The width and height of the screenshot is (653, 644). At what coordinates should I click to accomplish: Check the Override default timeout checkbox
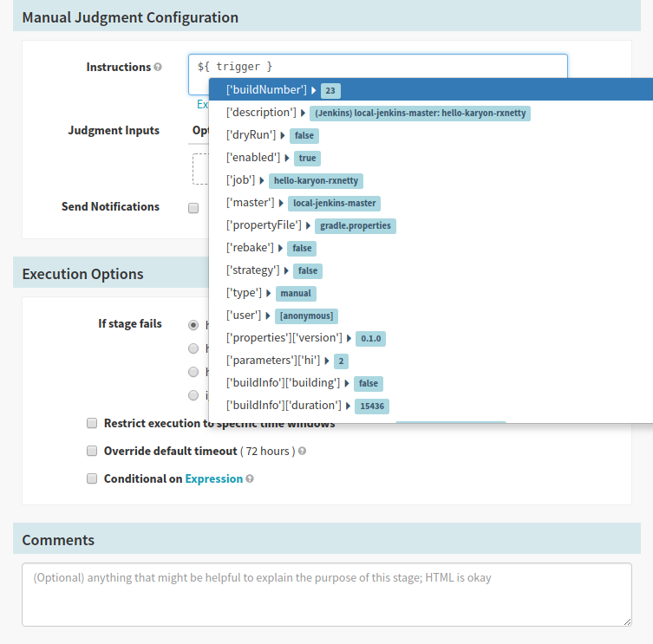[92, 452]
